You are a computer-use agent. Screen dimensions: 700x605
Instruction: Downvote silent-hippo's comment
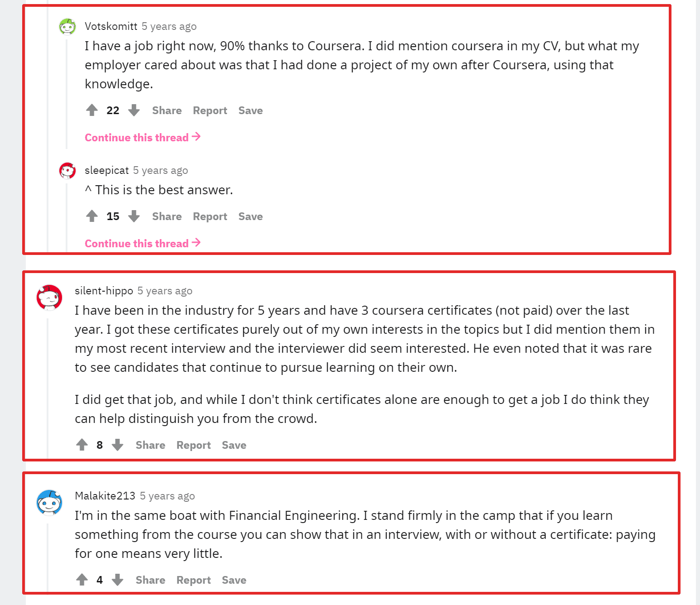[118, 445]
